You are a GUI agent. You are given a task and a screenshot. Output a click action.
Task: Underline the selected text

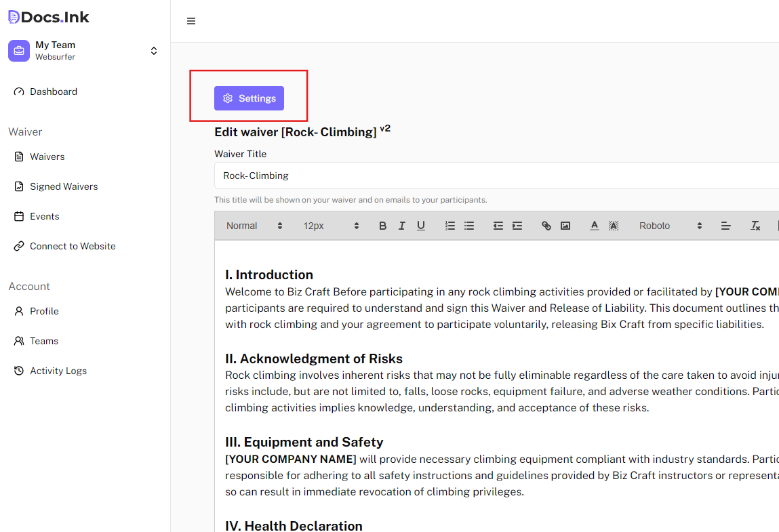(x=420, y=226)
